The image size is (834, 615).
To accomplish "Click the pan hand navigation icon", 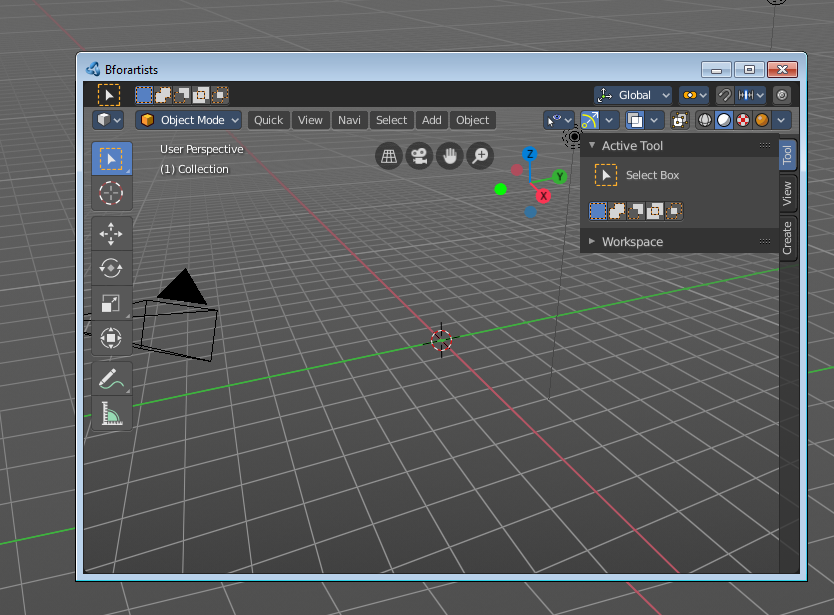I will tap(449, 156).
